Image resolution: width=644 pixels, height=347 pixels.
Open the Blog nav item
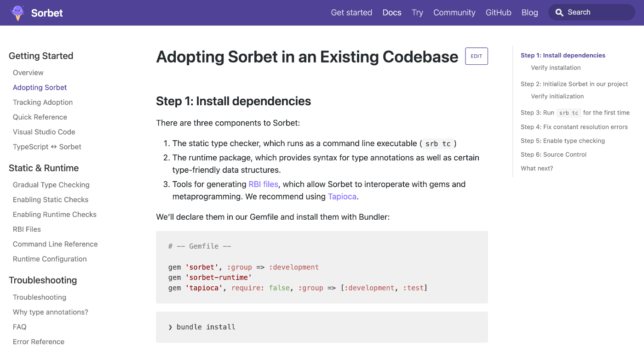pyautogui.click(x=529, y=12)
